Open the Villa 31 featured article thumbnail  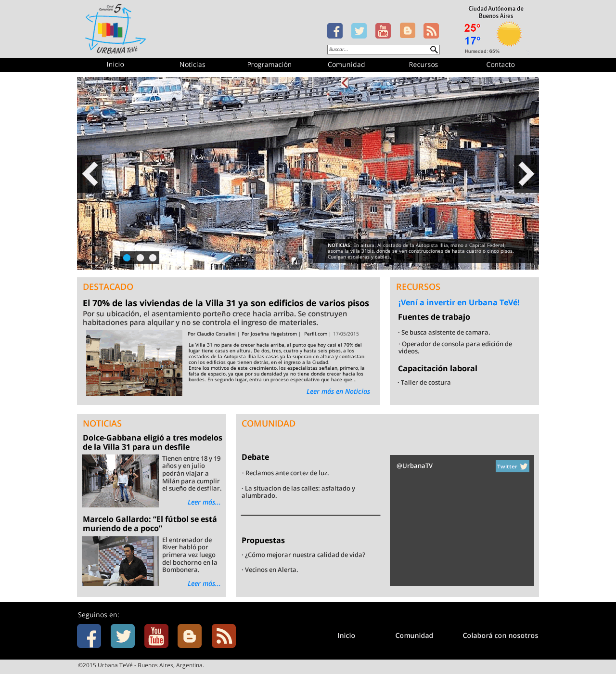(134, 363)
